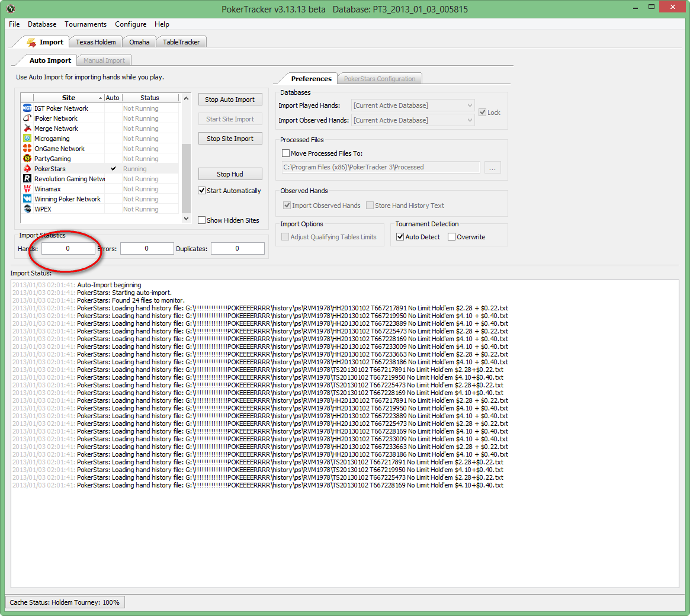Viewport: 690px width, 616px height.
Task: Check Move Processed Files To option
Action: point(285,153)
